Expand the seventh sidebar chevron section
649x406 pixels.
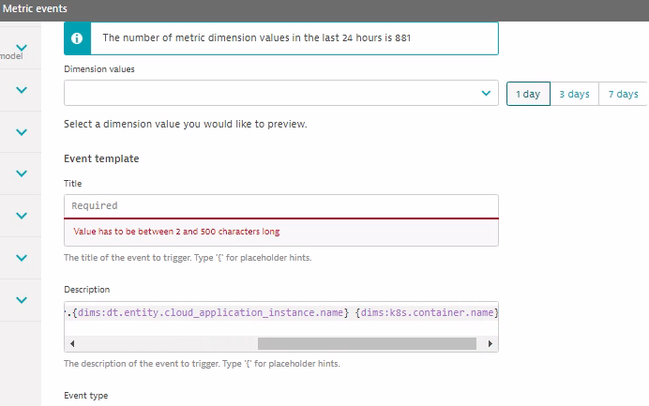[x=21, y=300]
